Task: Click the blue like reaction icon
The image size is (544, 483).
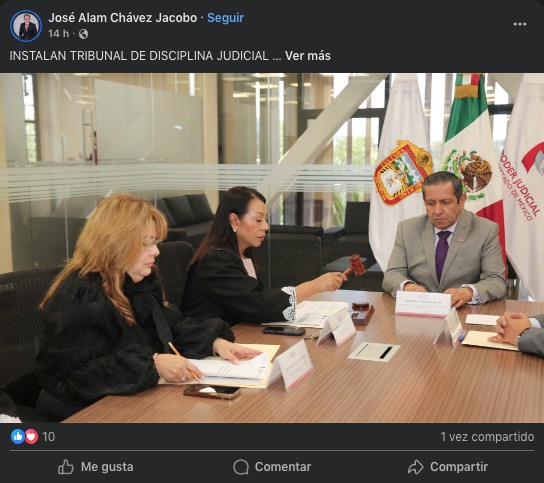Action: [18, 437]
